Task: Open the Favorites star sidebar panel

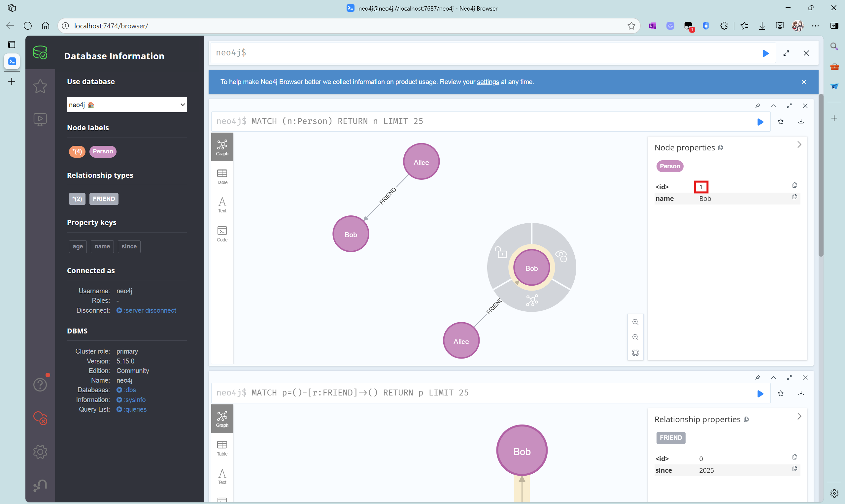Action: pos(40,86)
